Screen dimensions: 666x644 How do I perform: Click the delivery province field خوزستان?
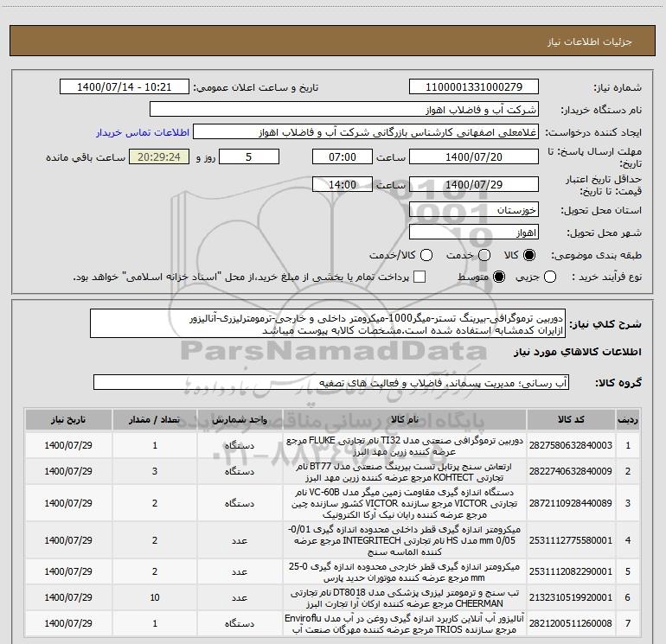[x=474, y=210]
